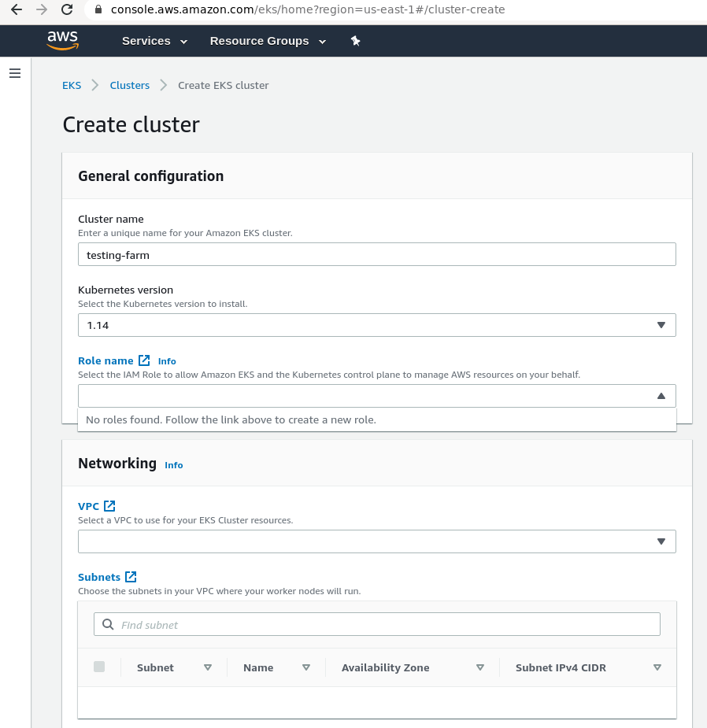This screenshot has height=728, width=707.
Task: Click the browser forward arrow
Action: point(42,9)
